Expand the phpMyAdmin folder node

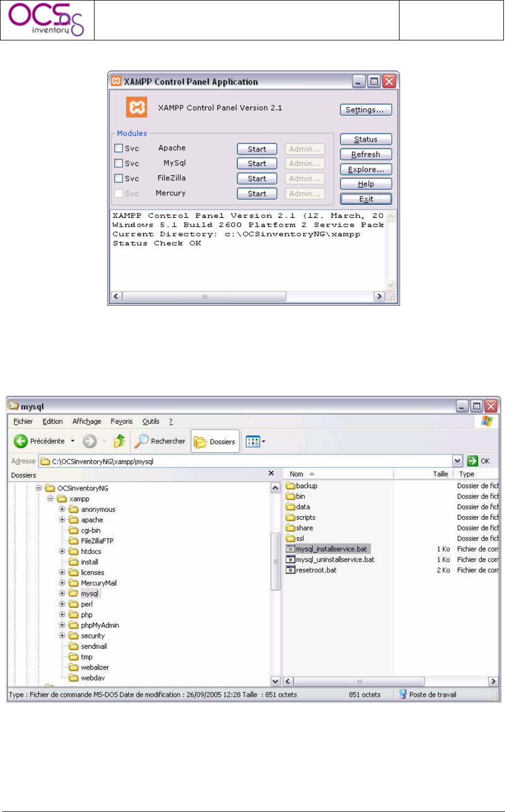pyautogui.click(x=62, y=625)
